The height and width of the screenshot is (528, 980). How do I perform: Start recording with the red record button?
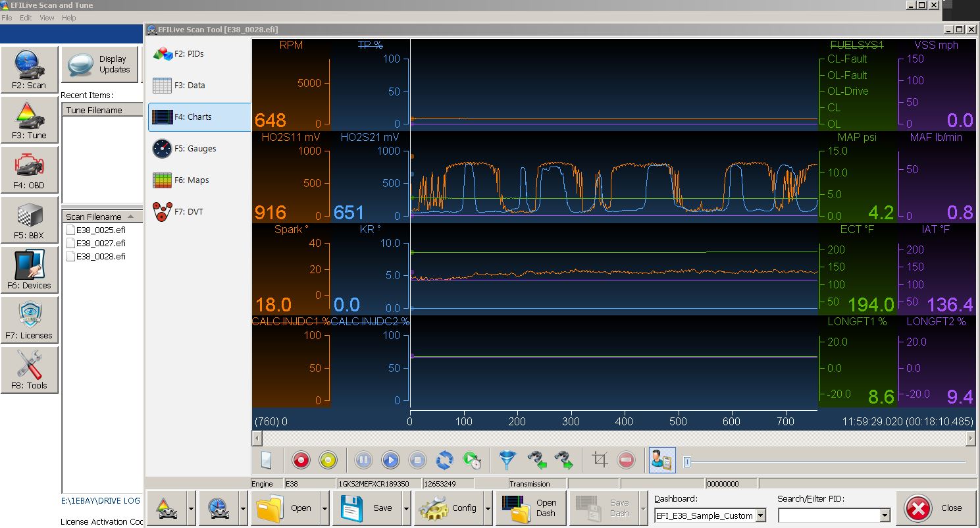pyautogui.click(x=301, y=460)
